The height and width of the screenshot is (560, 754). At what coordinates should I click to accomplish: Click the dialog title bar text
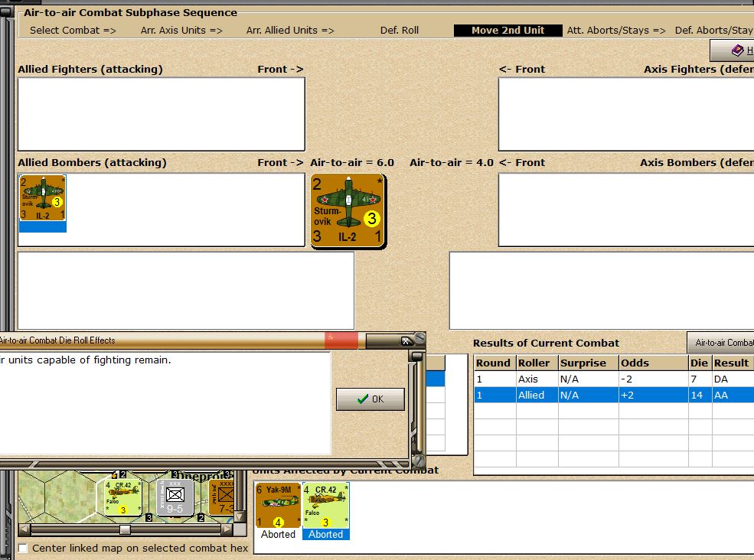pos(57,340)
